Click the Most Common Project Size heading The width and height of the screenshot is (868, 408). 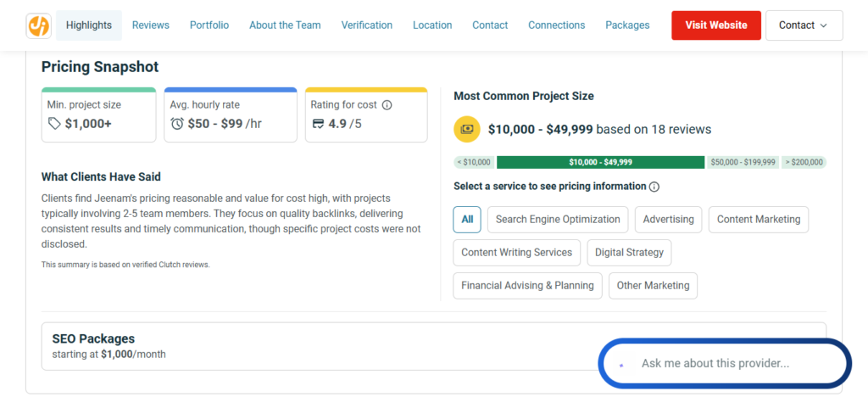point(524,97)
